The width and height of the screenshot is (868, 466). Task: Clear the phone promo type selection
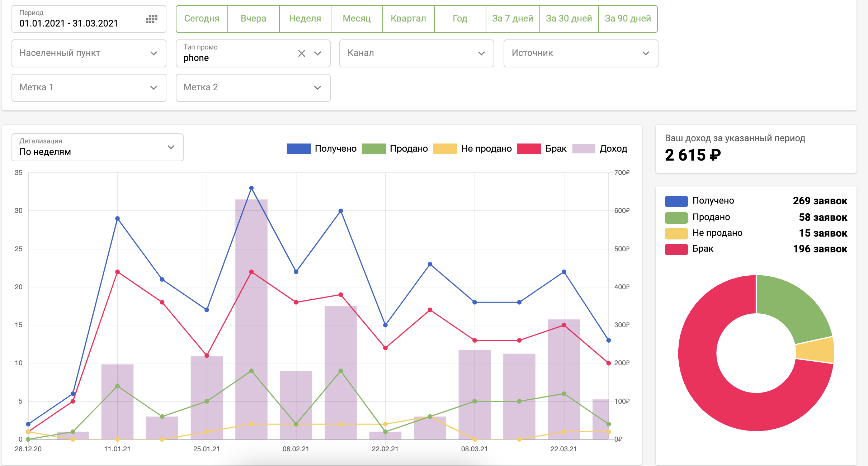pyautogui.click(x=301, y=53)
